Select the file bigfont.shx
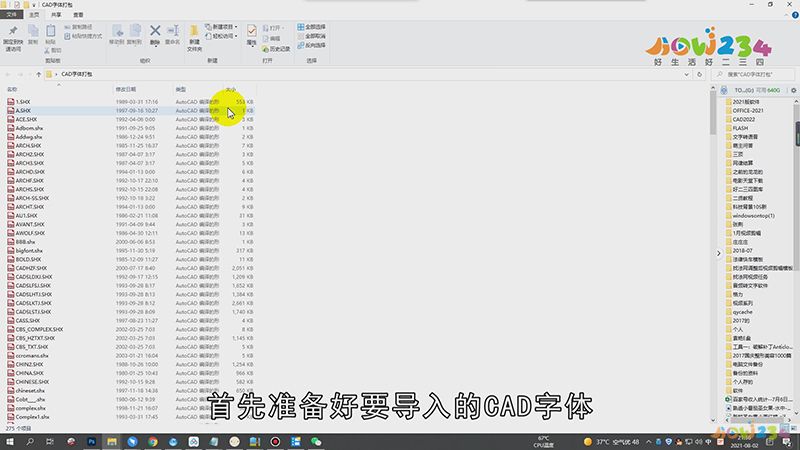Image resolution: width=800 pixels, height=450 pixels. point(29,251)
